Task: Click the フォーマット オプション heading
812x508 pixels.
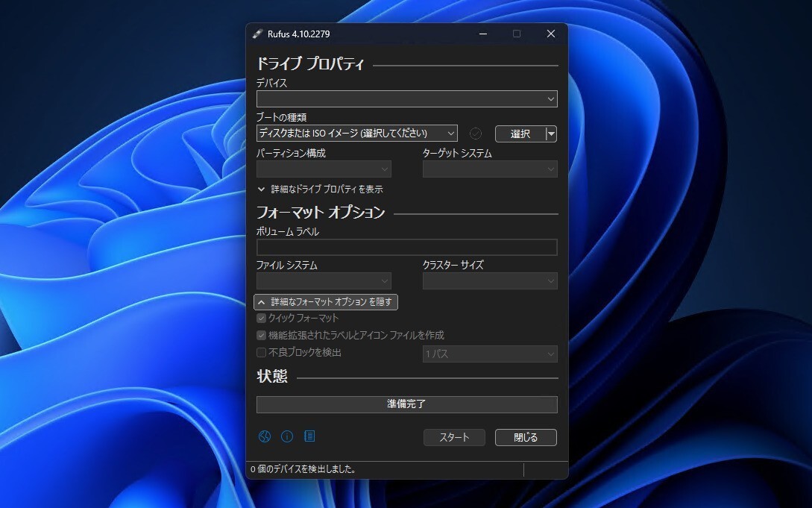Action: pyautogui.click(x=321, y=213)
